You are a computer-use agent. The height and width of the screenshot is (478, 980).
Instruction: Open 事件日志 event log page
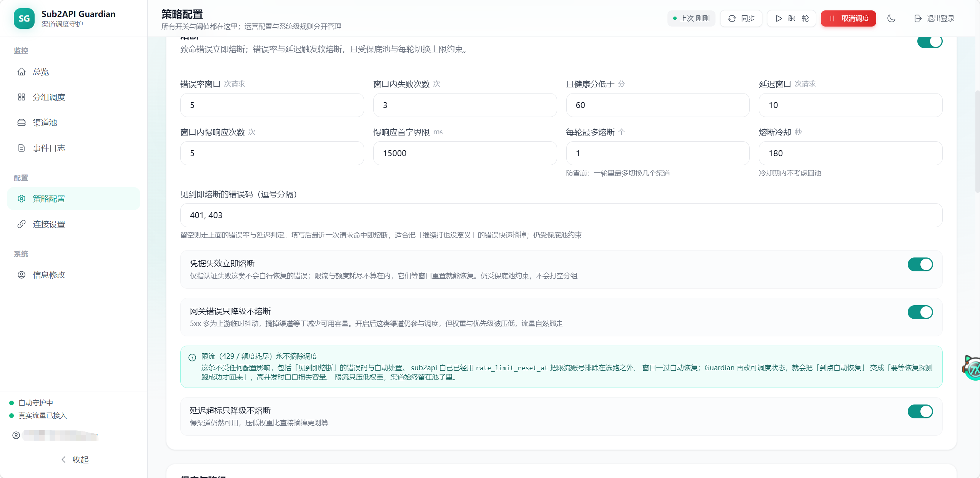coord(73,148)
